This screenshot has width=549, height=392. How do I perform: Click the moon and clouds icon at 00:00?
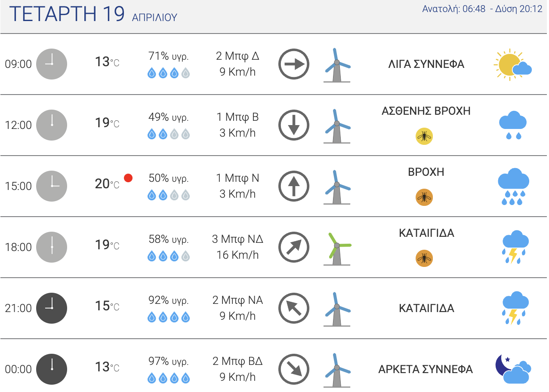[x=513, y=369]
